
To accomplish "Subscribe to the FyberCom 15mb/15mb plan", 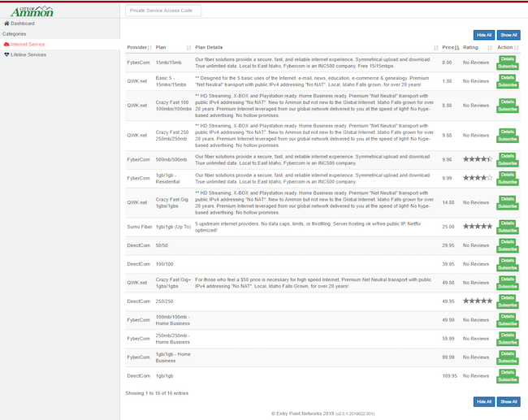I will (508, 66).
